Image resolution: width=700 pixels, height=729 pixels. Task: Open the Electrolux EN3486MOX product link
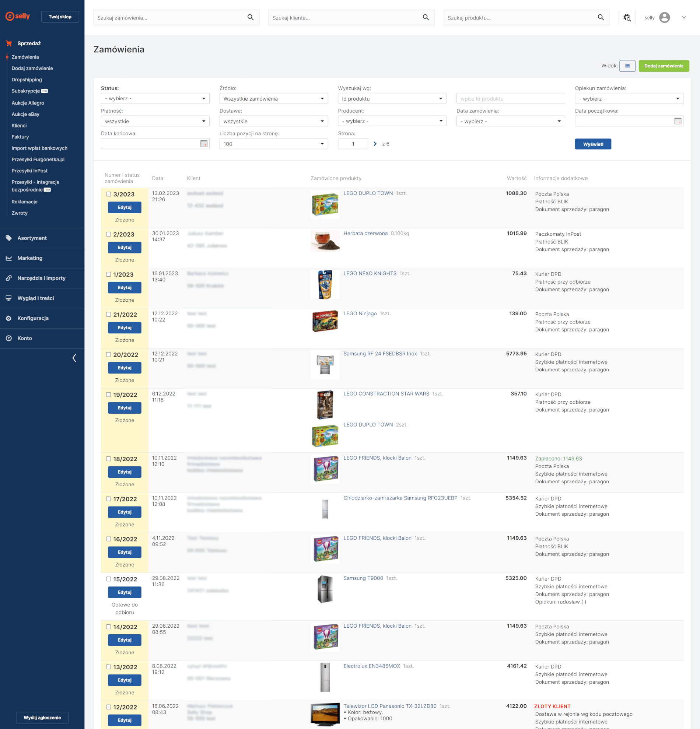(x=372, y=666)
